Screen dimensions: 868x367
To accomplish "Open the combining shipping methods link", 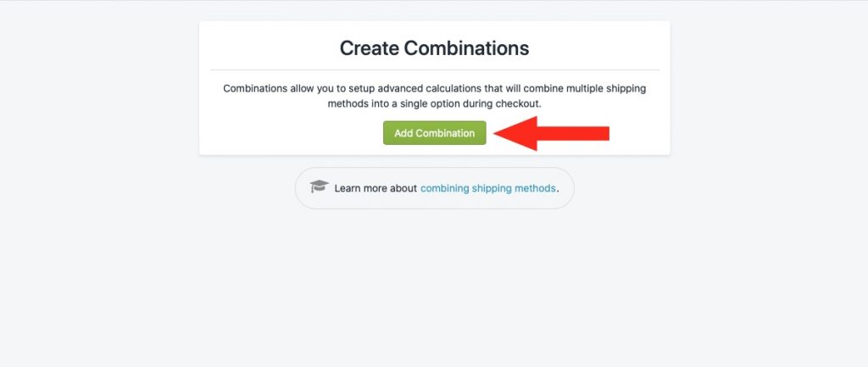I will [487, 188].
